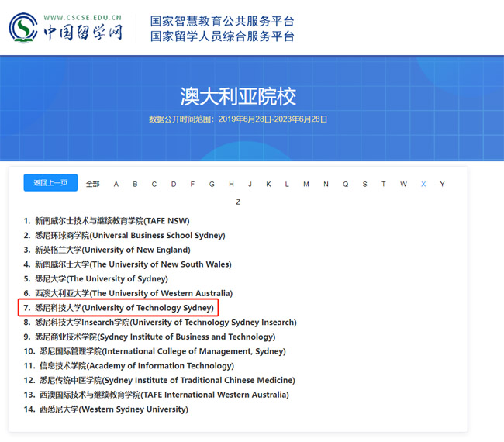Image resolution: width=504 pixels, height=442 pixels.
Task: Click the 澳大利亚院校 page heading
Action: pyautogui.click(x=238, y=96)
